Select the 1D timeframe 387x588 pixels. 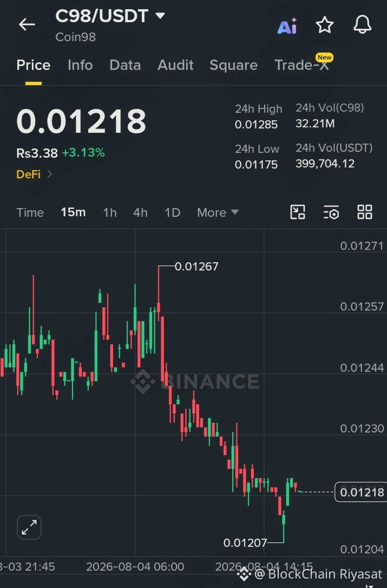coord(172,212)
